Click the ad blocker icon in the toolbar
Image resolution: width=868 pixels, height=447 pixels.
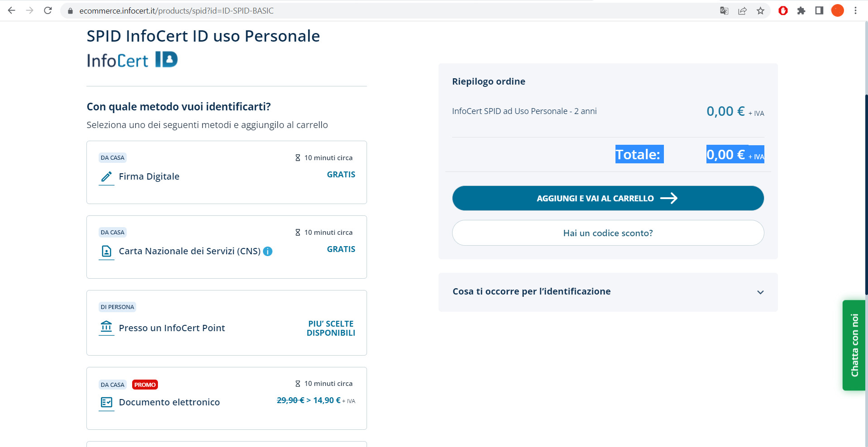point(782,10)
